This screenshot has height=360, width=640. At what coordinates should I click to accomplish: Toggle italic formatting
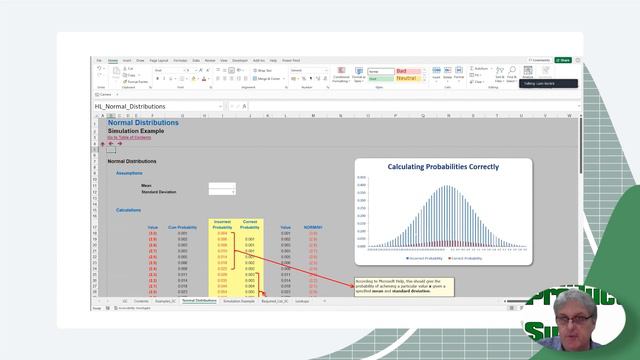(x=164, y=78)
